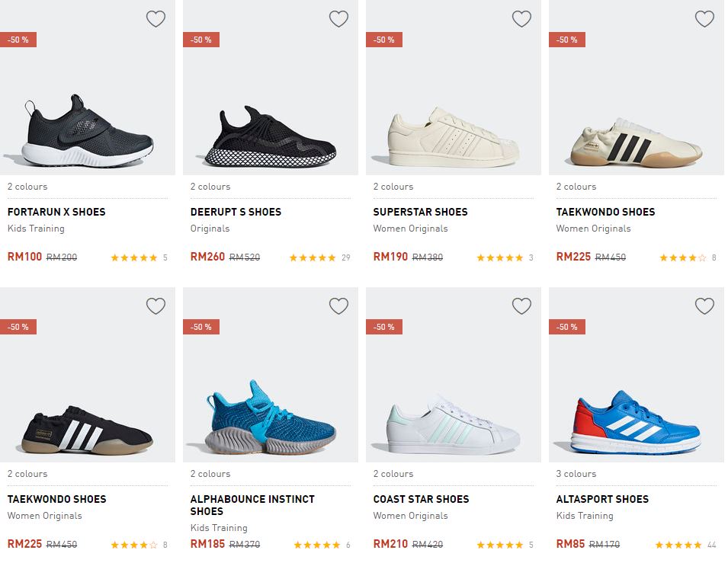Click the heart icon on Deerupt S Shoes
Viewport: 728px width, 563px height.
tap(338, 19)
